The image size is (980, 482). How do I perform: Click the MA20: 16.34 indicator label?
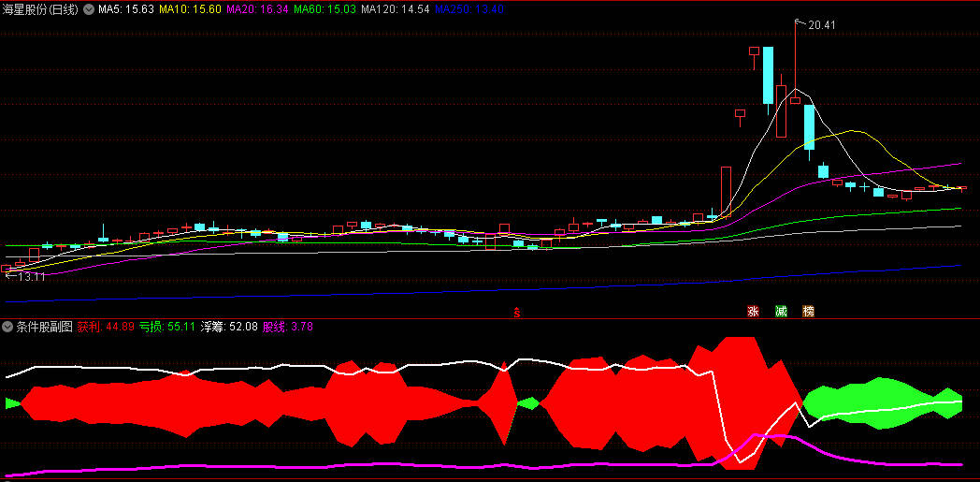pyautogui.click(x=257, y=9)
